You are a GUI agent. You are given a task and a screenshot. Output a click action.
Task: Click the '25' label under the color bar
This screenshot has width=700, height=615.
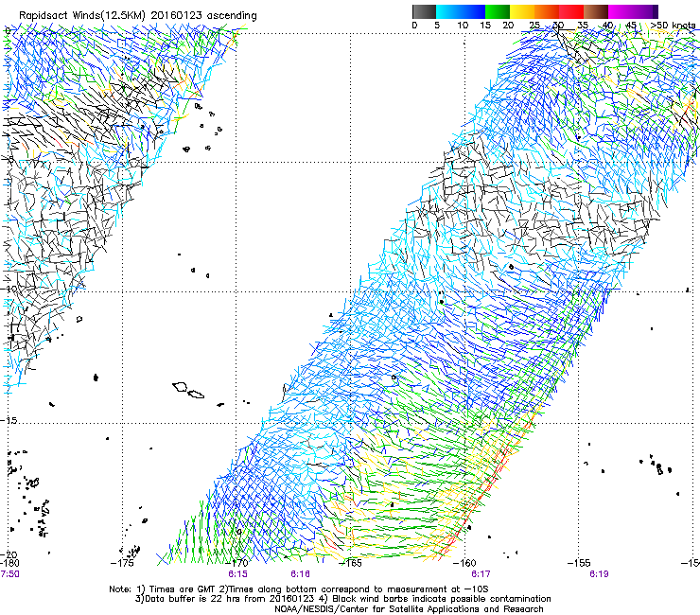[534, 25]
